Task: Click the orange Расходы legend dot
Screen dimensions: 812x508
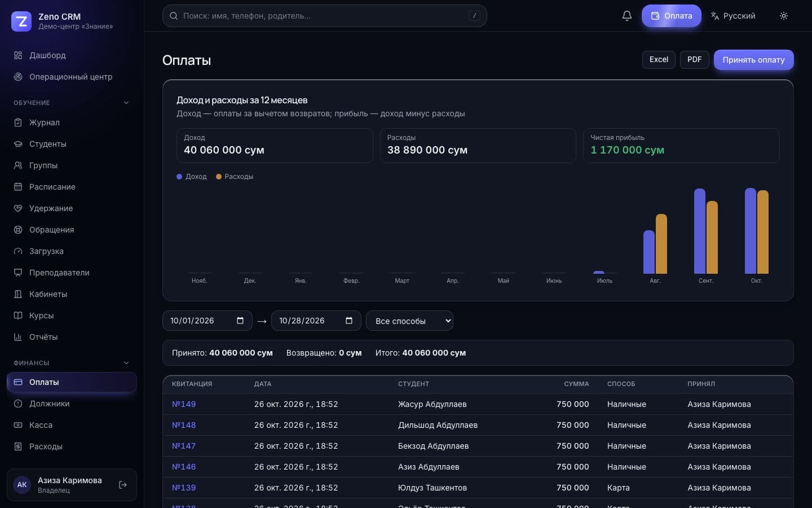Action: [219, 177]
